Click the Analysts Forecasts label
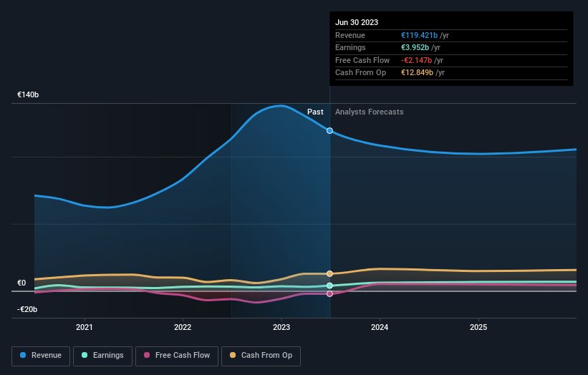This screenshot has width=588, height=375. coord(370,112)
